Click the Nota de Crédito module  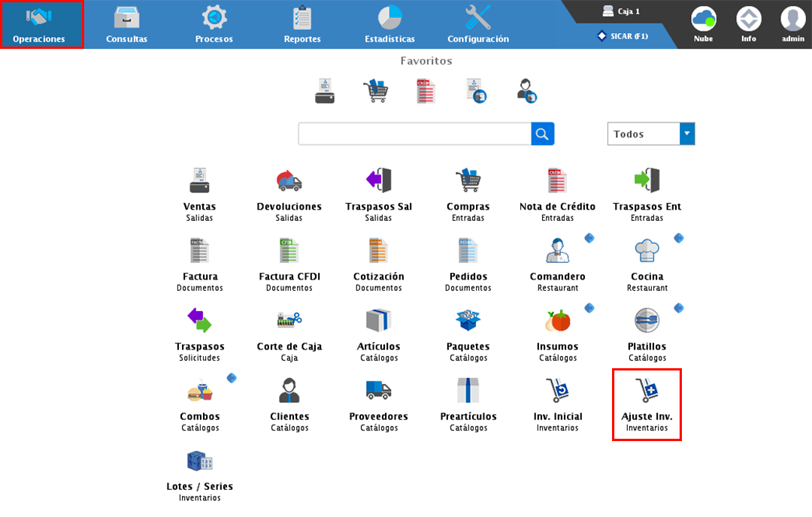pyautogui.click(x=557, y=181)
